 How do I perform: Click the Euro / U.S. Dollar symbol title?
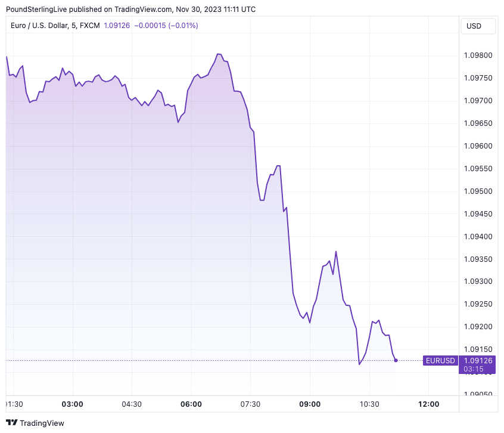tap(43, 26)
